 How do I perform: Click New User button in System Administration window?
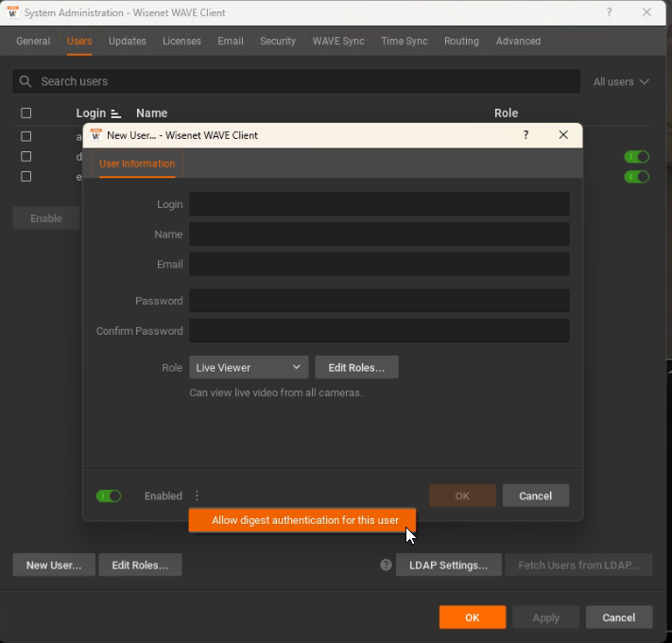point(54,565)
